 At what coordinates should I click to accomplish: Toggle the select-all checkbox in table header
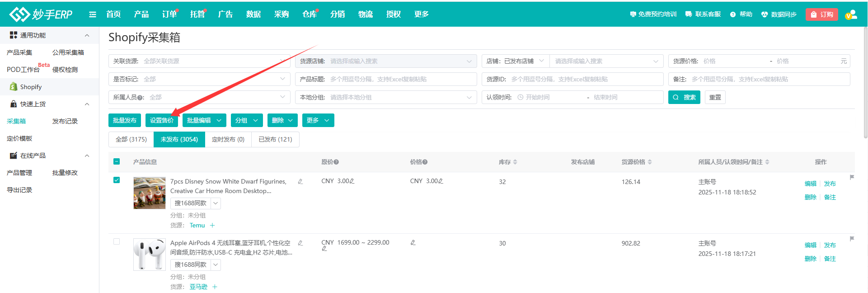point(117,161)
